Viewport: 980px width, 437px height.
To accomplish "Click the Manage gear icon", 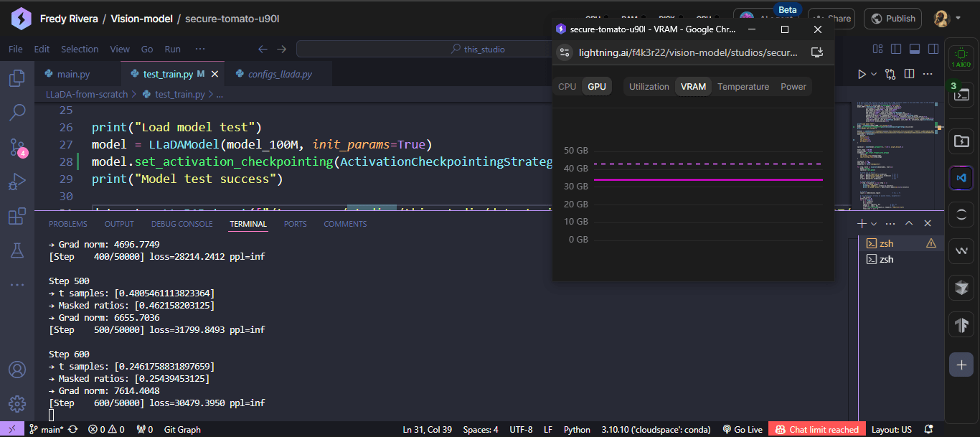I will coord(17,404).
